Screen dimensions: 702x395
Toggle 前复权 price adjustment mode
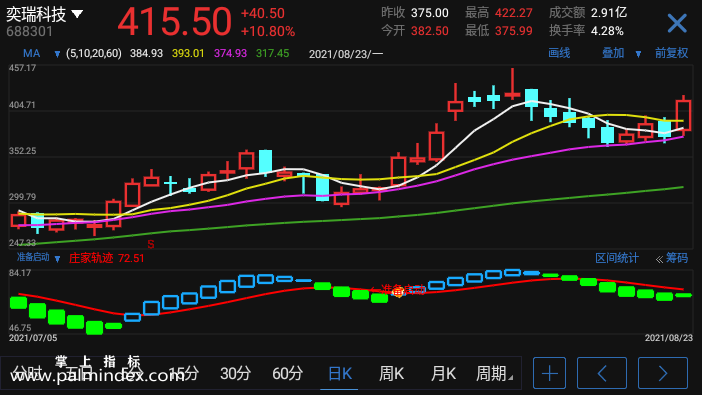[671, 53]
